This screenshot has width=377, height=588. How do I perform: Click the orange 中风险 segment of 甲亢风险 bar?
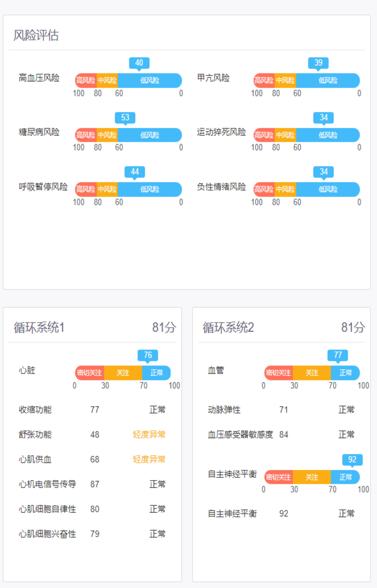(x=285, y=80)
